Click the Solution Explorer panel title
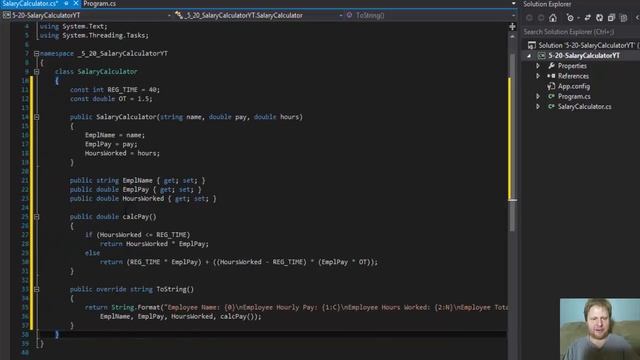 point(547,4)
